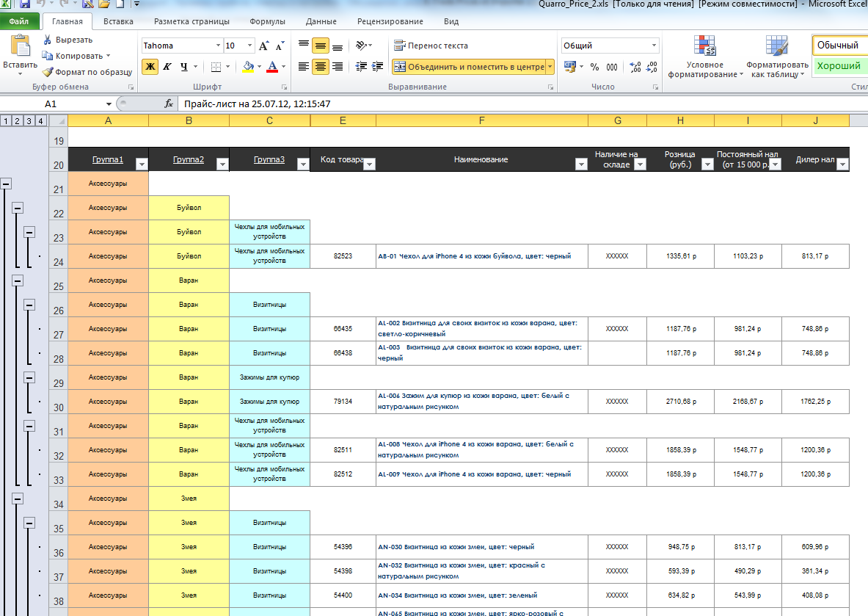Open the Файл tab

click(19, 21)
